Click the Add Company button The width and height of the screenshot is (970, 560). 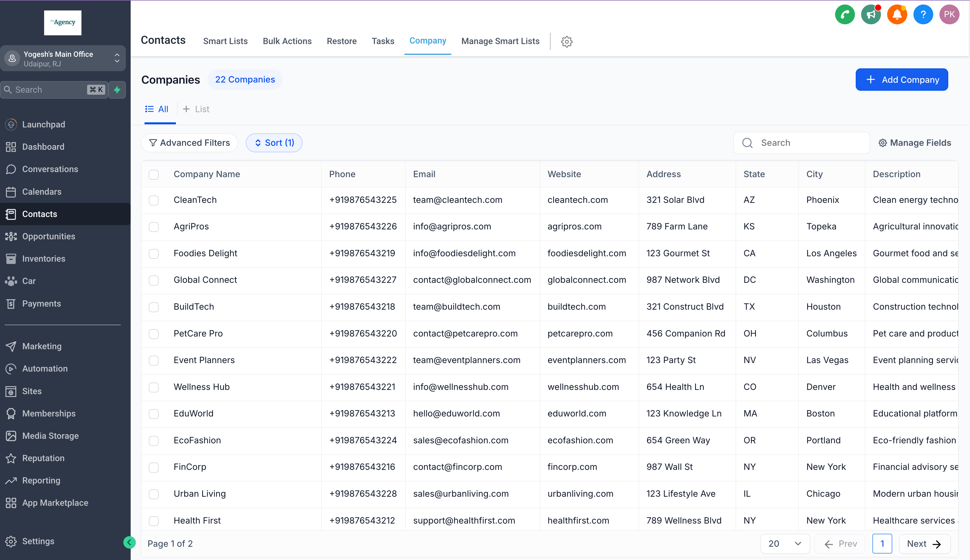pyautogui.click(x=902, y=80)
